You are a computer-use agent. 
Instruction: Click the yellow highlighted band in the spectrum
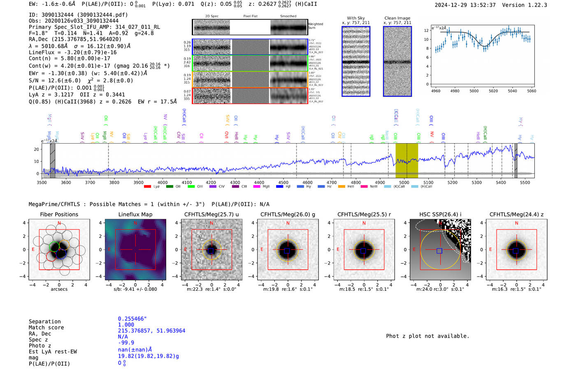click(x=407, y=160)
